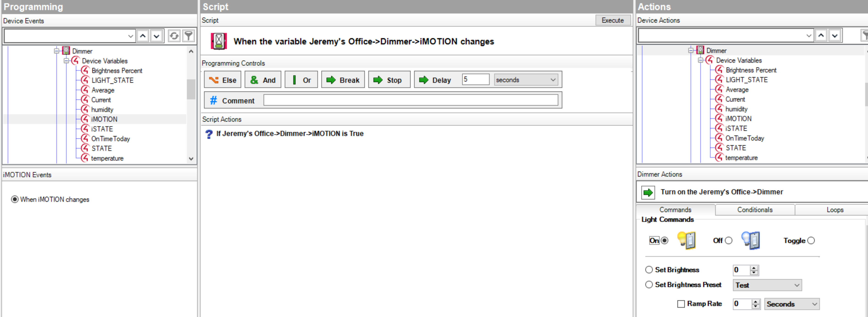The image size is (868, 317).
Task: Open the Ramp Rate Seconds dropdown
Action: pyautogui.click(x=814, y=304)
